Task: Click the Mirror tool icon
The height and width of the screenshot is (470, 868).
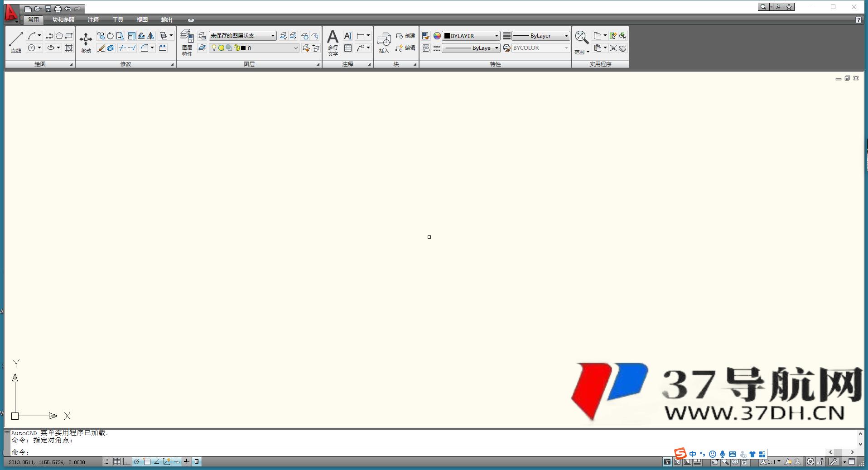Action: (x=151, y=36)
